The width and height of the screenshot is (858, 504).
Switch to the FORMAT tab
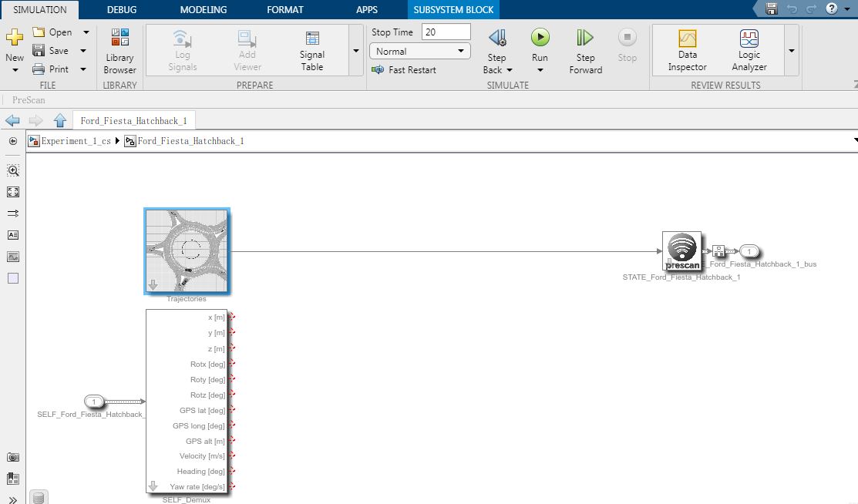(x=285, y=10)
